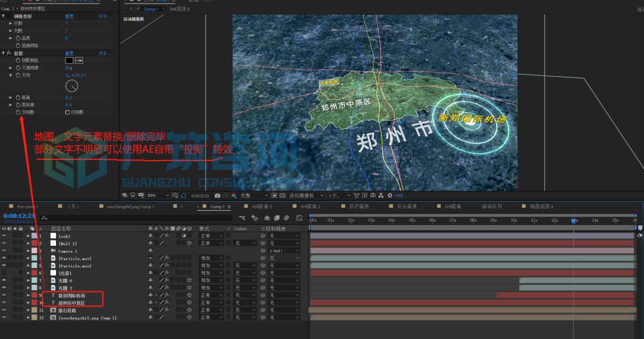The height and width of the screenshot is (339, 644).
Task: Switch to the 京沪高铁 timeline tab
Action: [358, 207]
